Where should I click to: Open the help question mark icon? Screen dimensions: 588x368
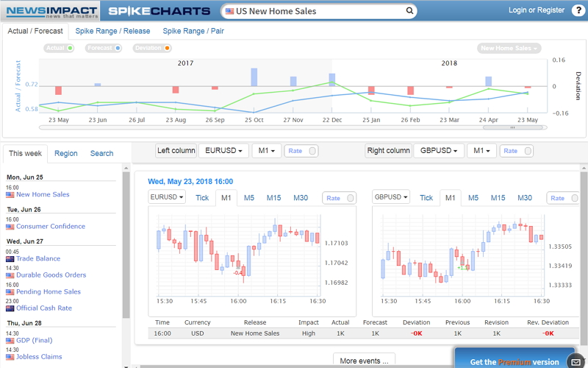578,10
